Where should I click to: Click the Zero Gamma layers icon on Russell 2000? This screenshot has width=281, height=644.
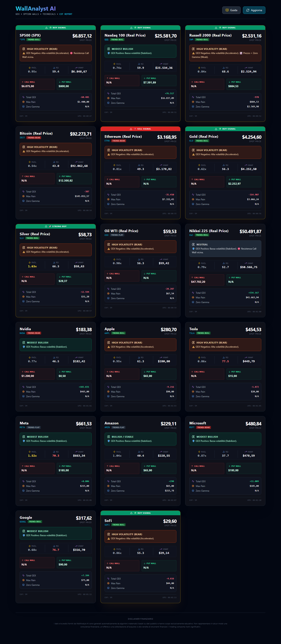point(193,107)
